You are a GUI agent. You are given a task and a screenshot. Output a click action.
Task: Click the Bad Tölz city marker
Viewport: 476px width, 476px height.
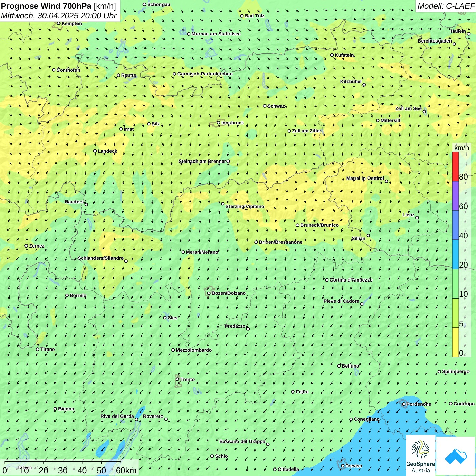242,16
